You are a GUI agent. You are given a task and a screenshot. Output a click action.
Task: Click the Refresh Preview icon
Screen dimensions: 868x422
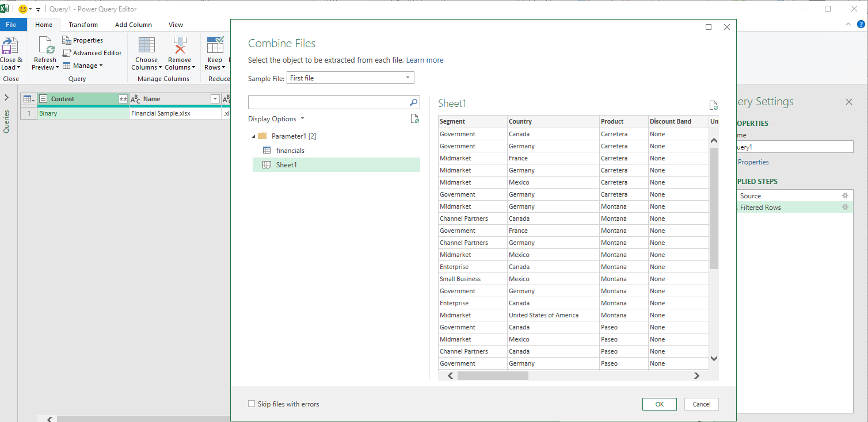pyautogui.click(x=45, y=45)
